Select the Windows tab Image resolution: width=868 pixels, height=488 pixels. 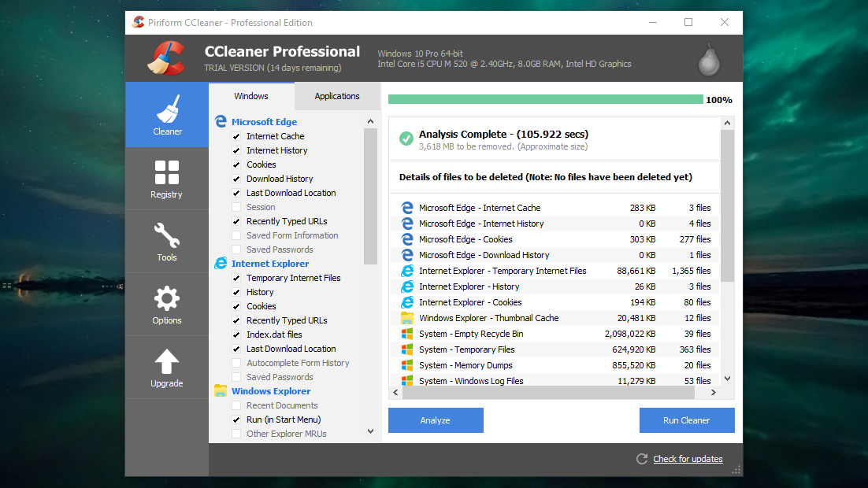click(250, 95)
